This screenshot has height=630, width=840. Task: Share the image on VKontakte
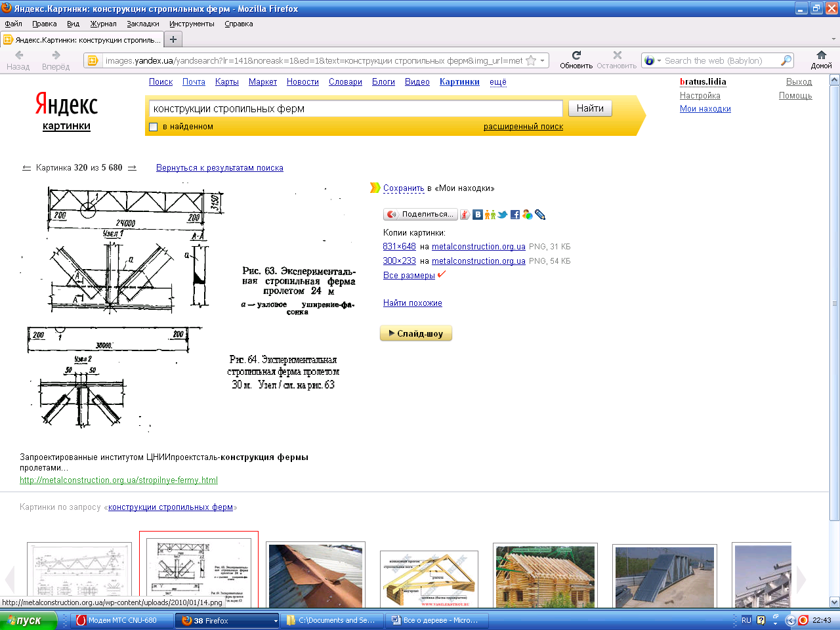point(478,215)
